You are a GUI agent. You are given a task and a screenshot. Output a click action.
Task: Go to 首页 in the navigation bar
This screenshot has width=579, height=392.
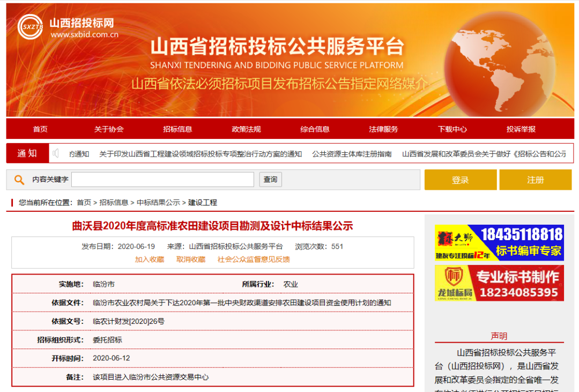(x=40, y=129)
